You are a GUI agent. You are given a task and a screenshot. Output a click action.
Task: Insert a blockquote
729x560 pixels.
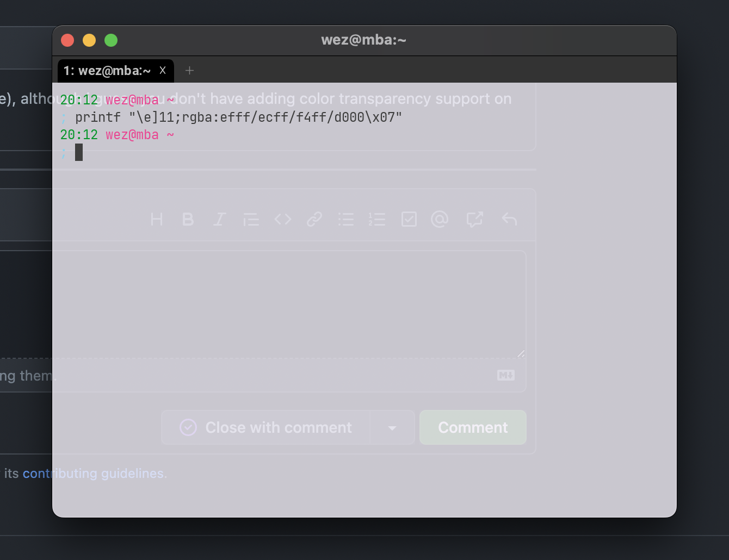(251, 219)
